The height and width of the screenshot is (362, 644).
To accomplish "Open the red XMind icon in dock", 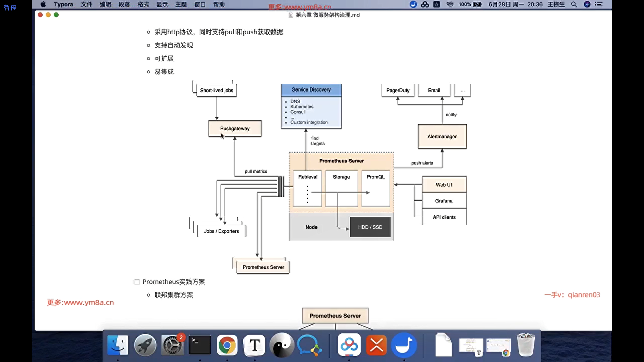I will 376,345.
